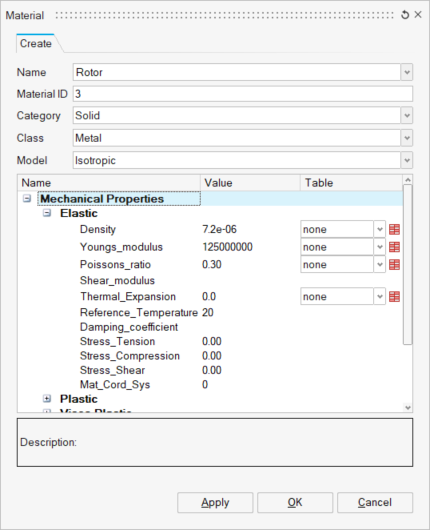
Task: Click the reset icon in the Material title bar
Action: tap(405, 15)
